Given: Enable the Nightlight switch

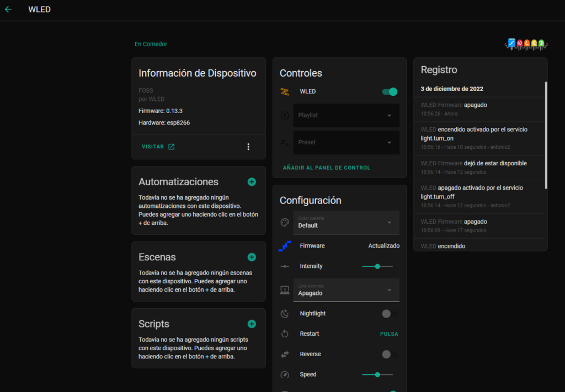Looking at the screenshot, I should tap(390, 314).
